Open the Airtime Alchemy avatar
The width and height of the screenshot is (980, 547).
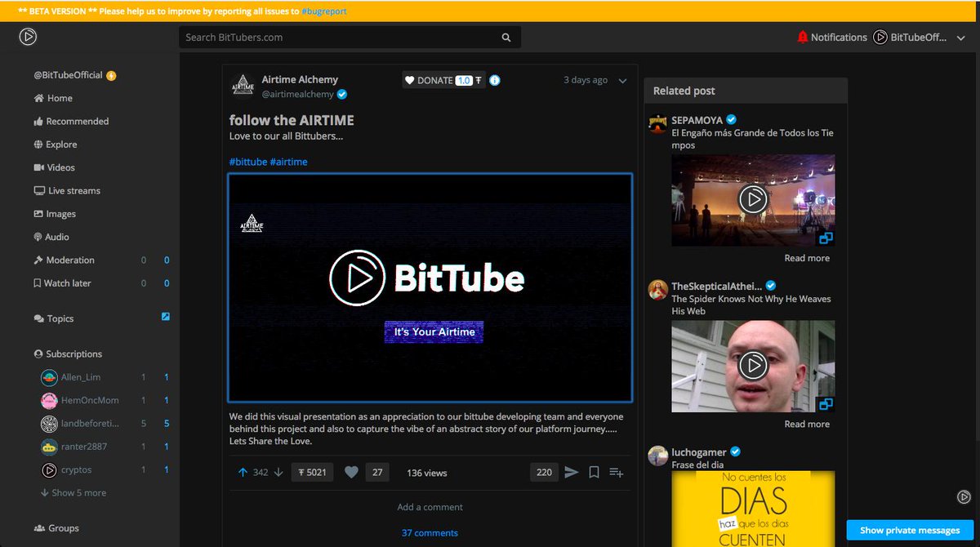(243, 84)
